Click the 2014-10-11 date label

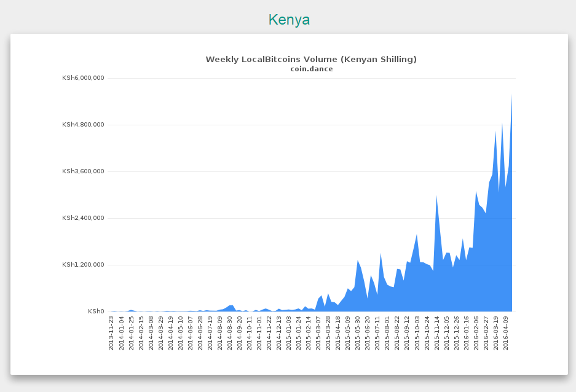(x=249, y=333)
